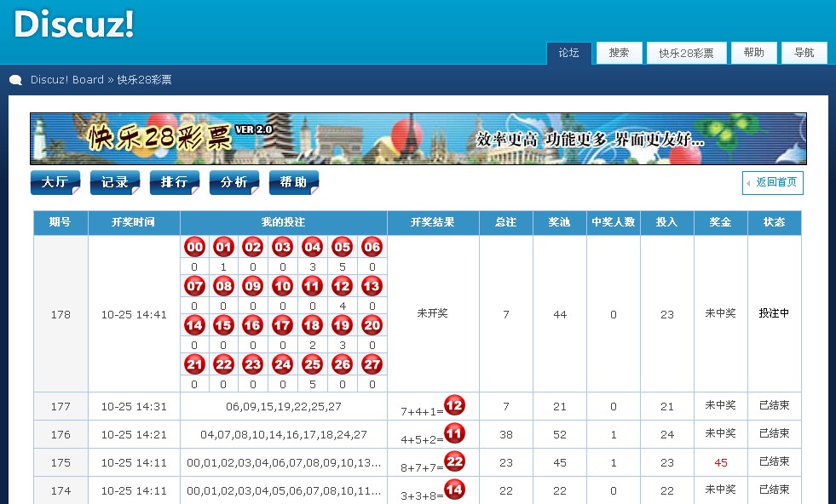Click red lottery ball 08
The width and height of the screenshot is (836, 504).
pyautogui.click(x=223, y=286)
